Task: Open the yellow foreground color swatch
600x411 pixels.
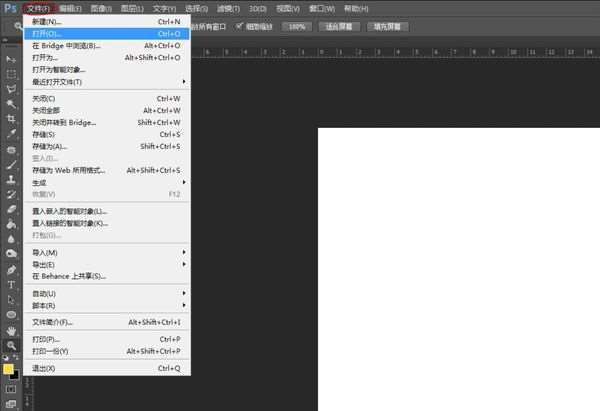Action: [8, 369]
